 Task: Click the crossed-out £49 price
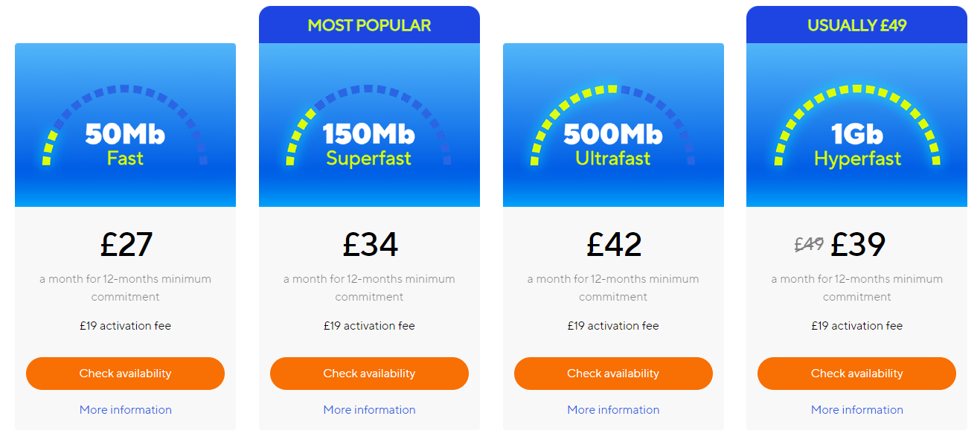(x=809, y=244)
